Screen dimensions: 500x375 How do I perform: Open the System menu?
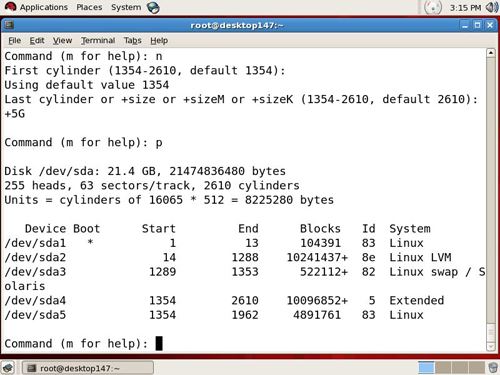pos(126,7)
